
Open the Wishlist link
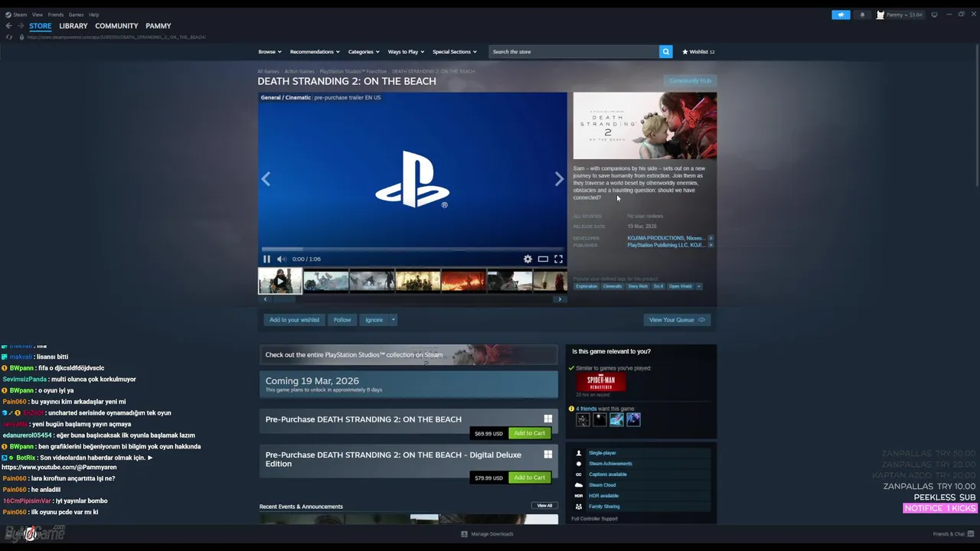click(698, 51)
